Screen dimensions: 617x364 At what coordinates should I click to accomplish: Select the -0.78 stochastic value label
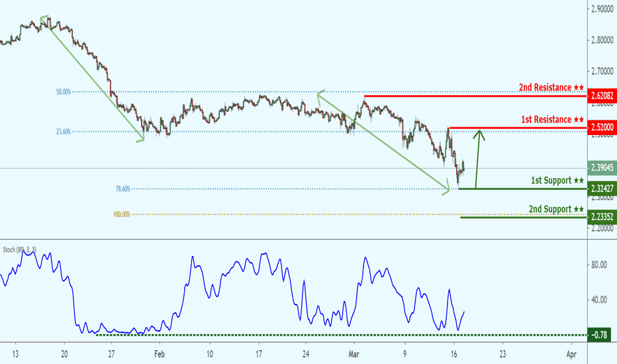(599, 336)
